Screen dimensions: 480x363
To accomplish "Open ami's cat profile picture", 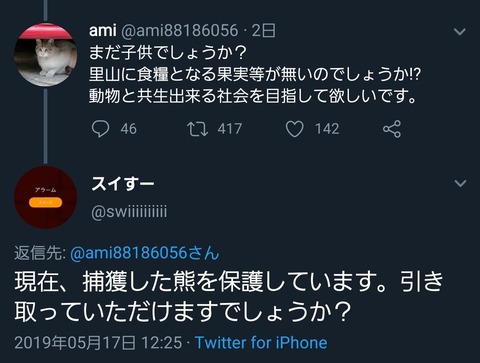I will [x=45, y=55].
